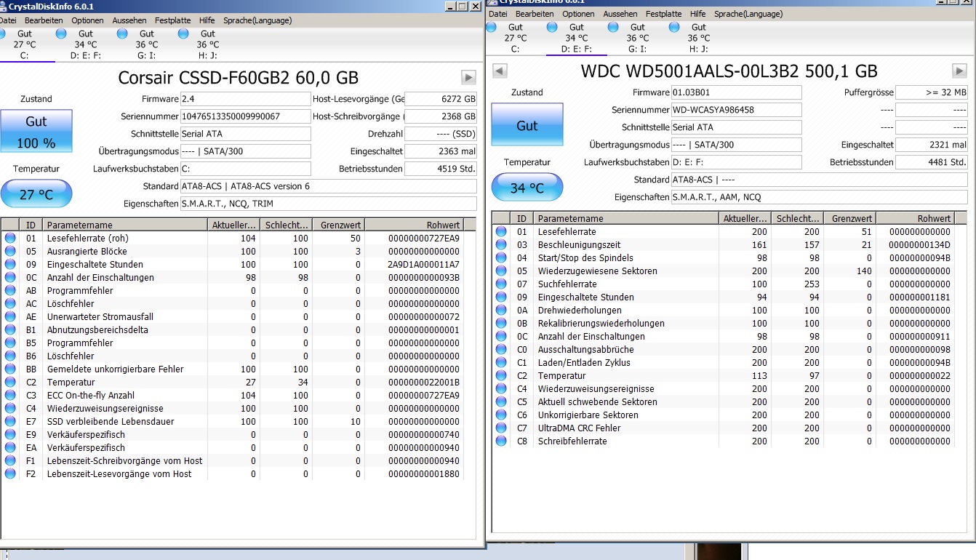Click Gut 100 % health status button
The image size is (976, 560).
[x=36, y=132]
